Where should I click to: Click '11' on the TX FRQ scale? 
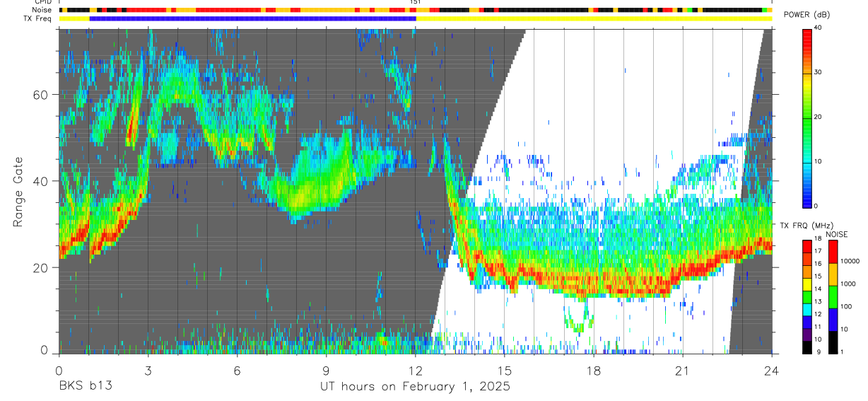coord(819,327)
